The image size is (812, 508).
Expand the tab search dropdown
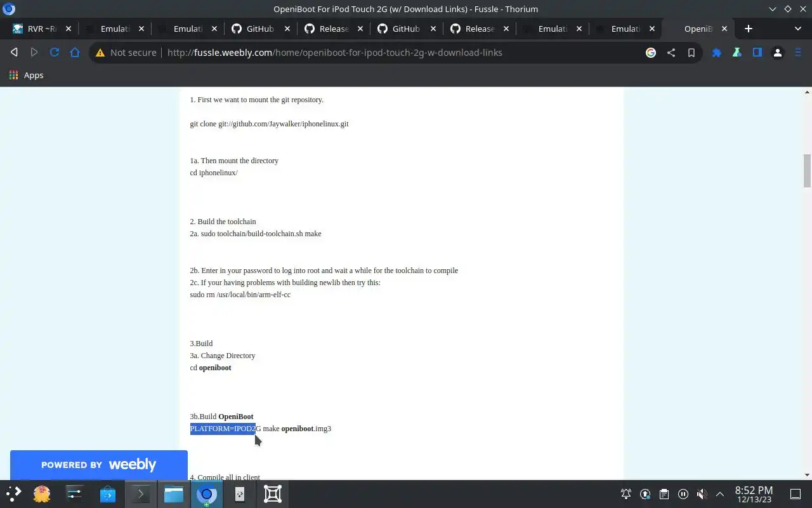point(798,29)
